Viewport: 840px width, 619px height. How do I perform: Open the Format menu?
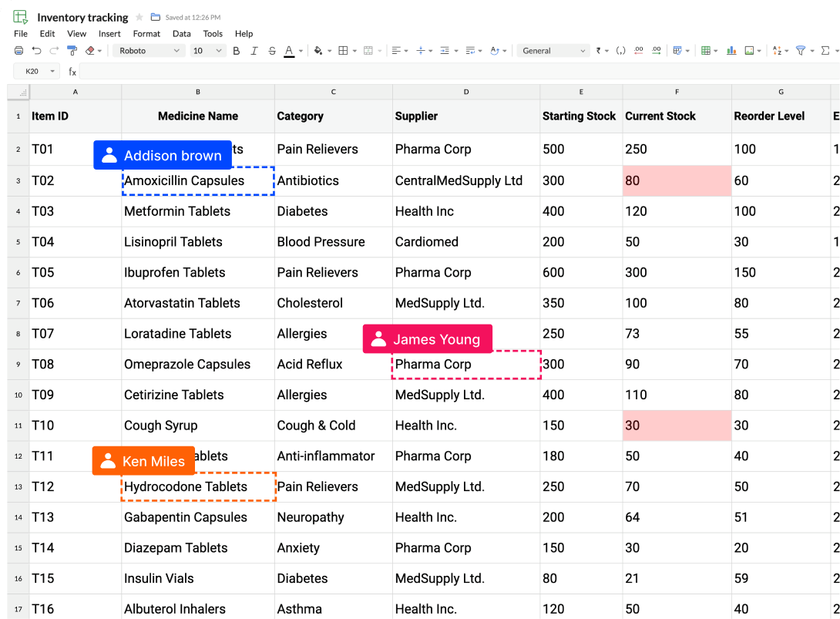pos(146,34)
